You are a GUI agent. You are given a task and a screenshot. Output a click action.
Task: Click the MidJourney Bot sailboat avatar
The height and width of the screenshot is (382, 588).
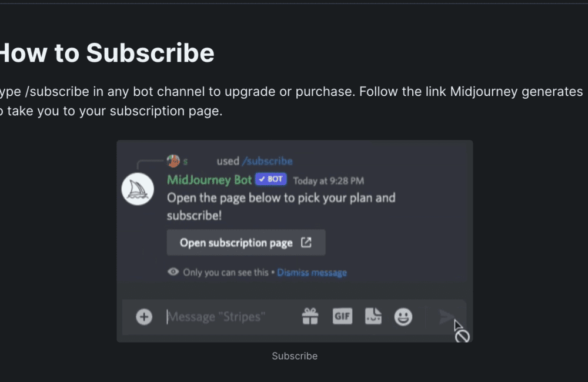[137, 189]
